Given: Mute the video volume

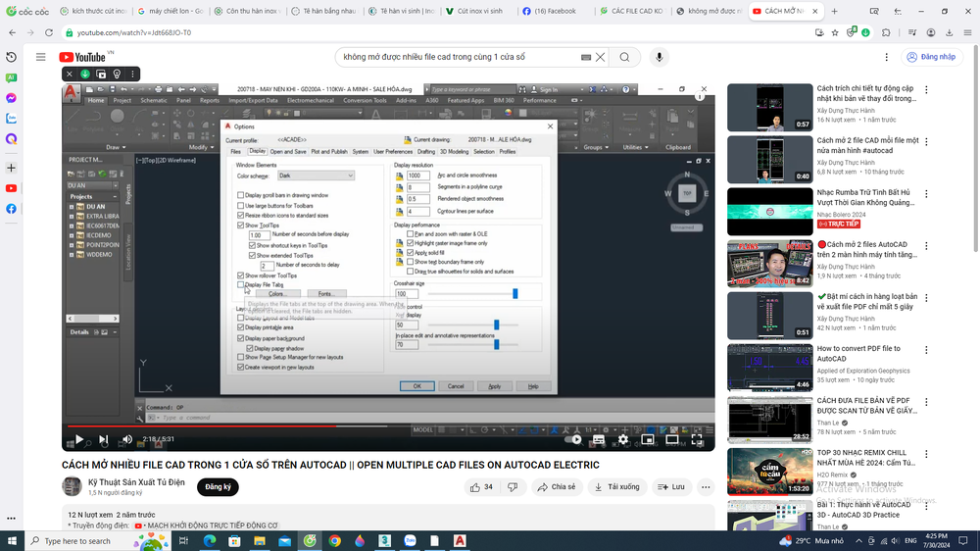Looking at the screenshot, I should pos(127,439).
